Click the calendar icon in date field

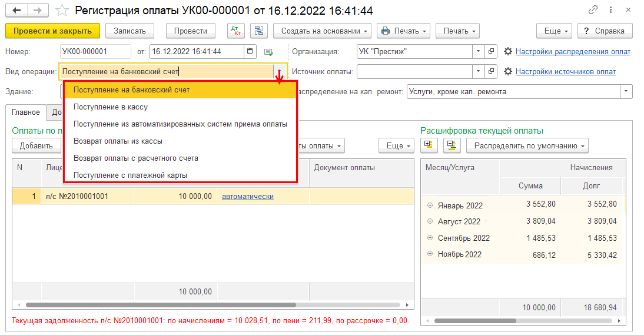(x=250, y=51)
